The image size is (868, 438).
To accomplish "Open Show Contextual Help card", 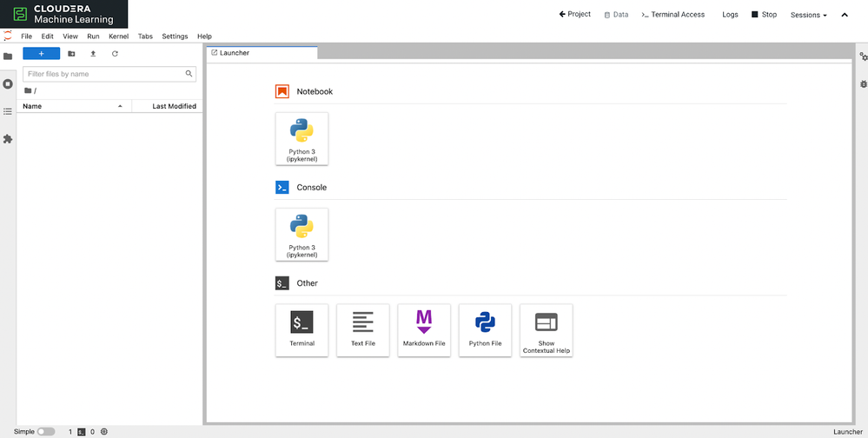I will point(547,330).
